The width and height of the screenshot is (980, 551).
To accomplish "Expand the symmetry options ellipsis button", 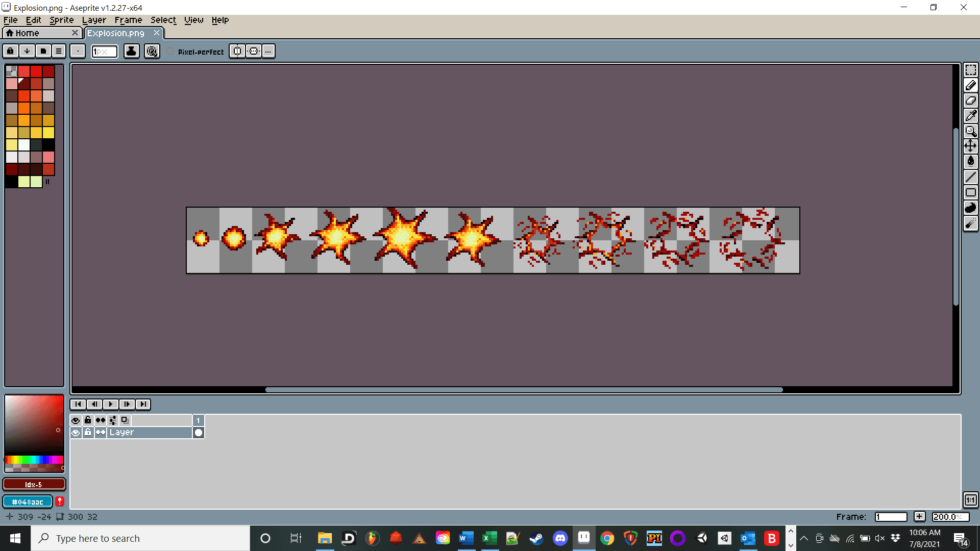I will click(x=268, y=51).
